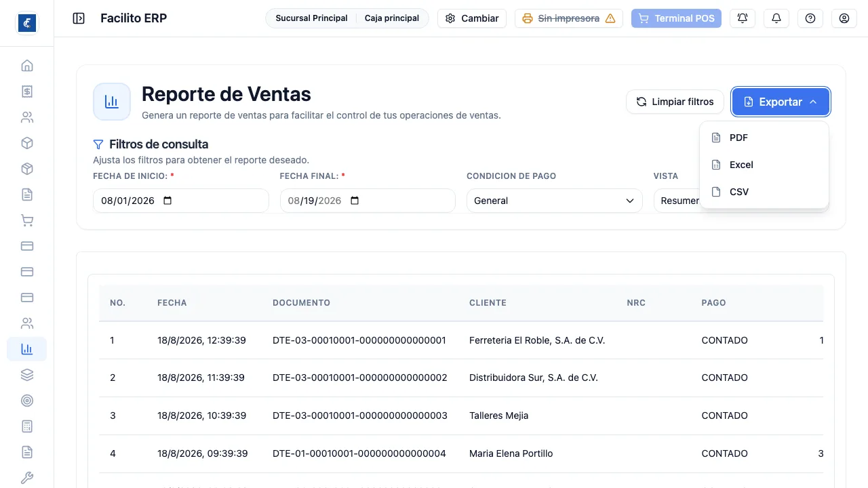Open the plain cube products icon in sidebar
Image resolution: width=868 pixels, height=488 pixels.
tap(27, 143)
